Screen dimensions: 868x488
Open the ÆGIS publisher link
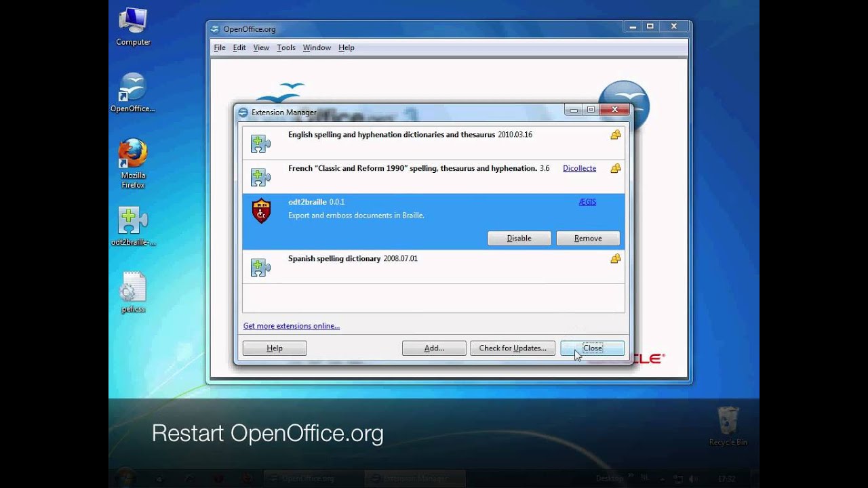coord(587,202)
